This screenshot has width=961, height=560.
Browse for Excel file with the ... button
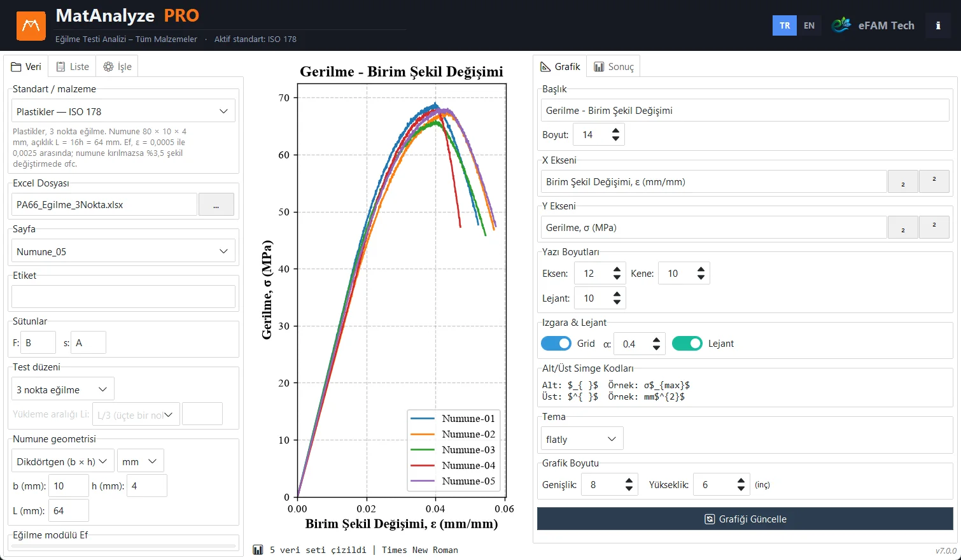pyautogui.click(x=216, y=205)
